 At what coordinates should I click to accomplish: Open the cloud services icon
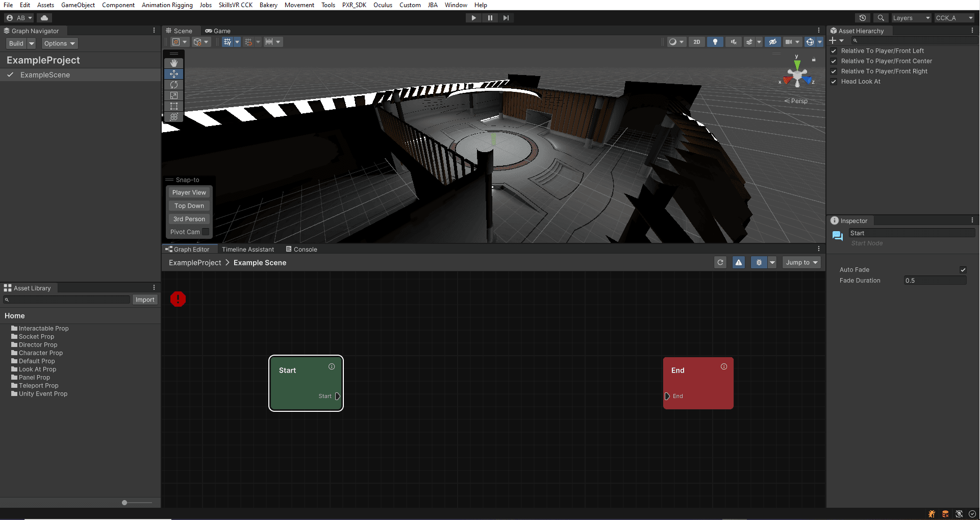coord(44,18)
